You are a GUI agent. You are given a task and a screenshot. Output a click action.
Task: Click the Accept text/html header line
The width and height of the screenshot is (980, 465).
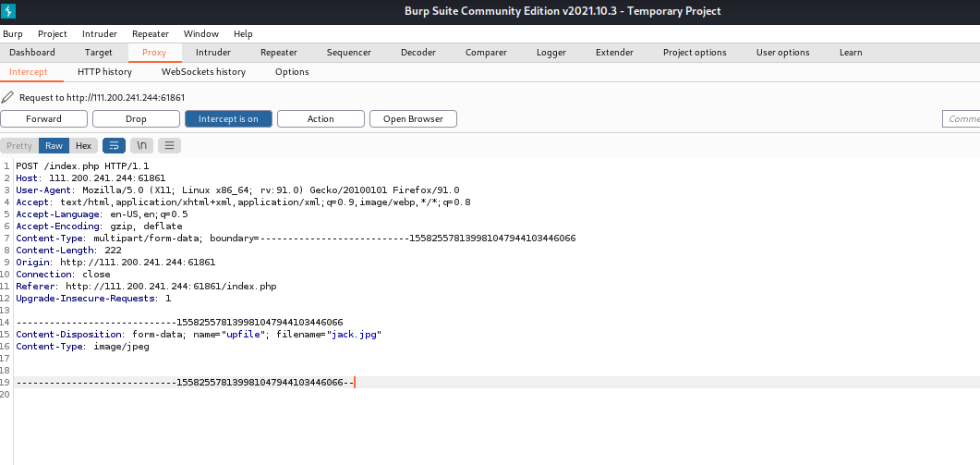point(243,202)
